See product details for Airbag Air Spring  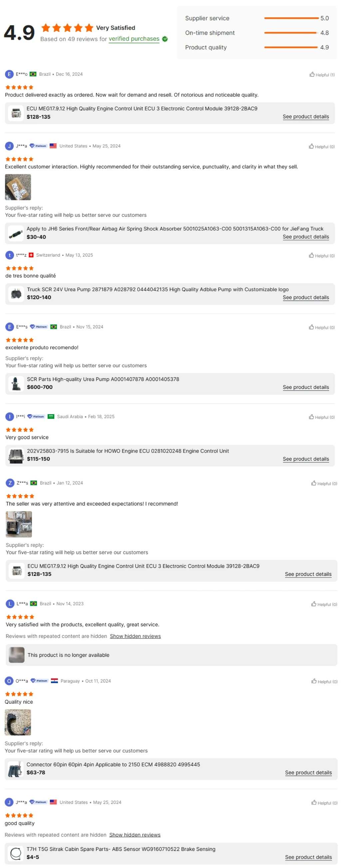click(305, 237)
